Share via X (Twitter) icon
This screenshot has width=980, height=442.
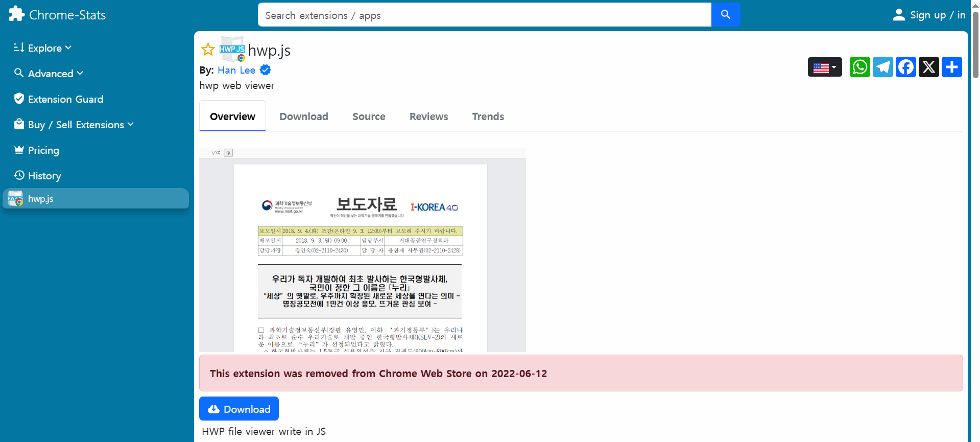929,67
